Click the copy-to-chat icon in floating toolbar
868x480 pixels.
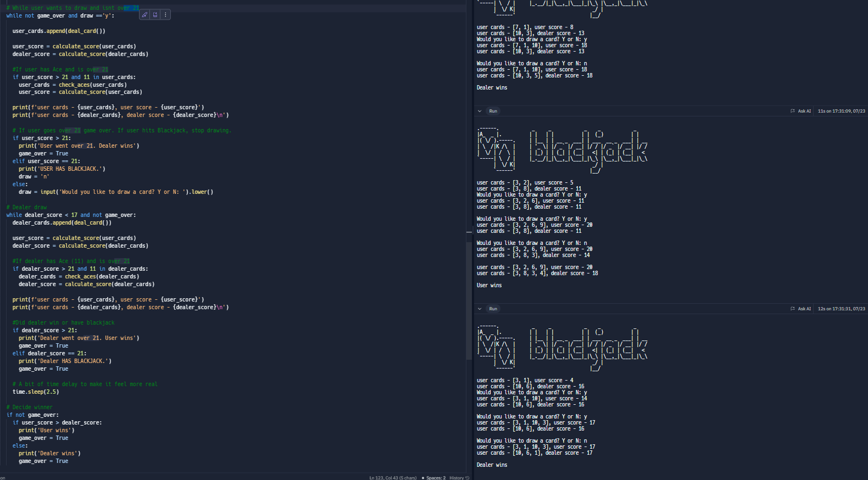(x=155, y=15)
